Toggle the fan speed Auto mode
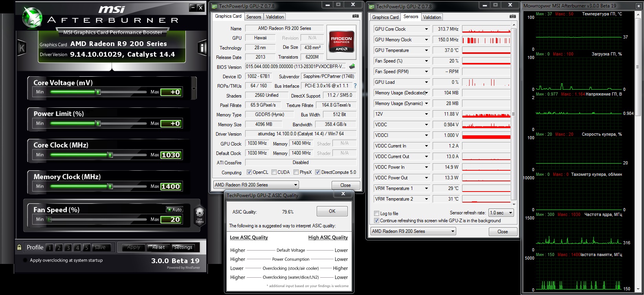The height and width of the screenshot is (295, 644). 174,210
